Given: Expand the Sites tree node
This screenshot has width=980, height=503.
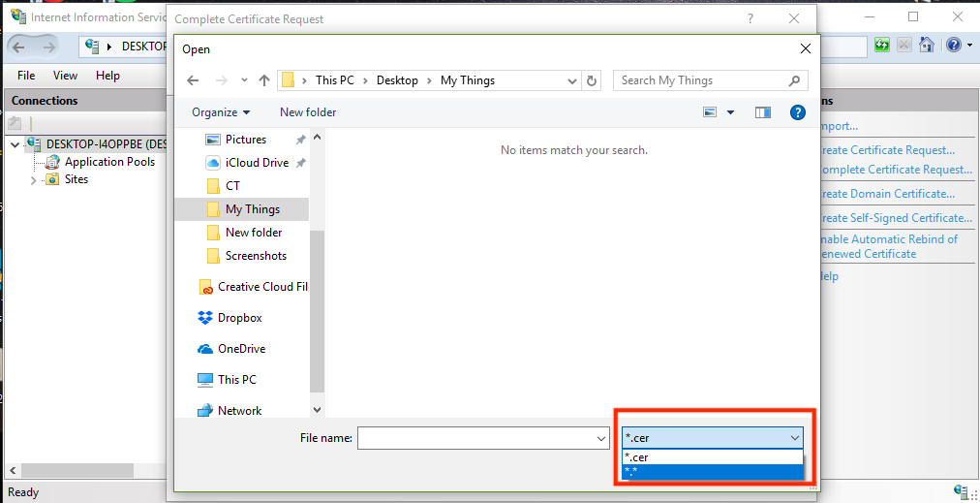Looking at the screenshot, I should tap(33, 180).
